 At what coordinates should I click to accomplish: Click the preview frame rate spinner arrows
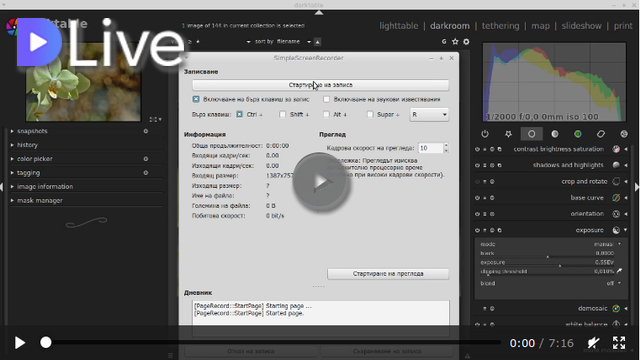[446, 148]
